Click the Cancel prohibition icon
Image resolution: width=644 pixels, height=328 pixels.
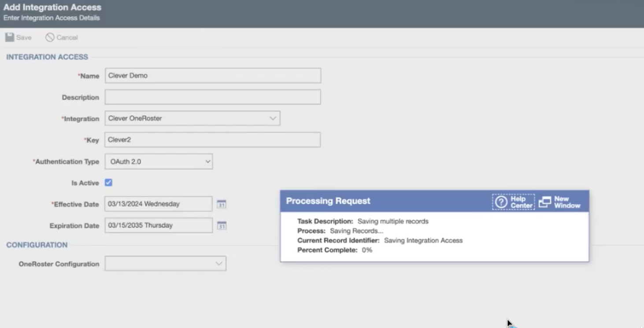pos(49,37)
